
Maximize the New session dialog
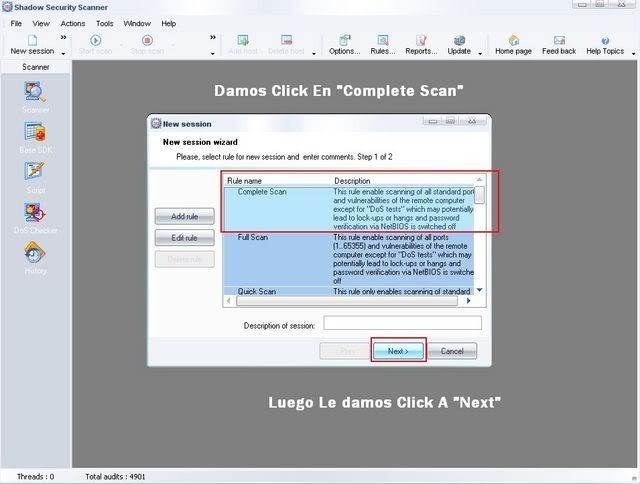click(451, 121)
